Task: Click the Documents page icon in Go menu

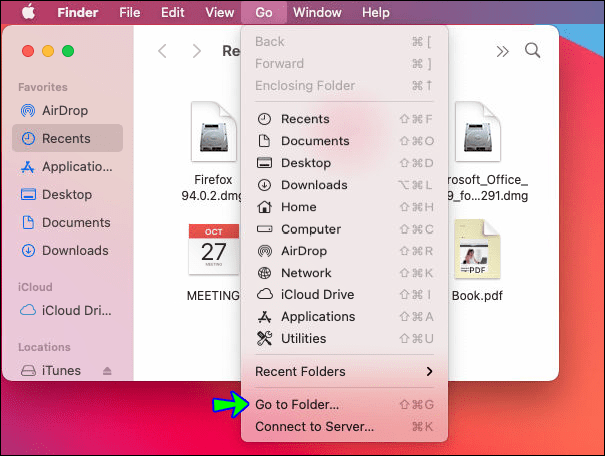Action: tap(264, 141)
